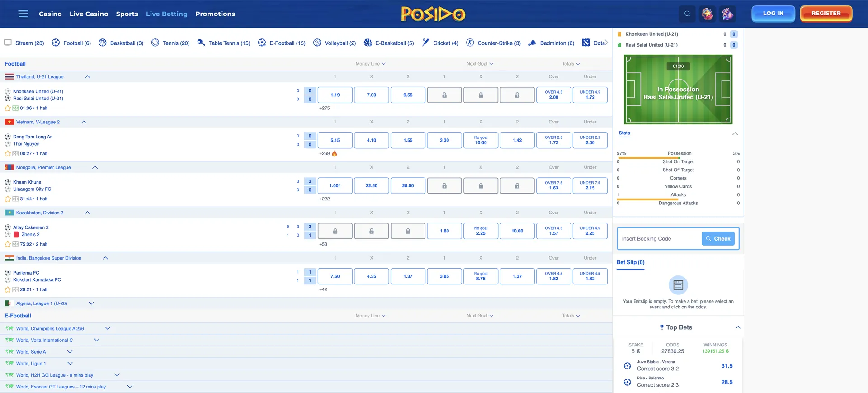Open +269 more markets for Dong Tam
The image size is (868, 393).
(325, 154)
